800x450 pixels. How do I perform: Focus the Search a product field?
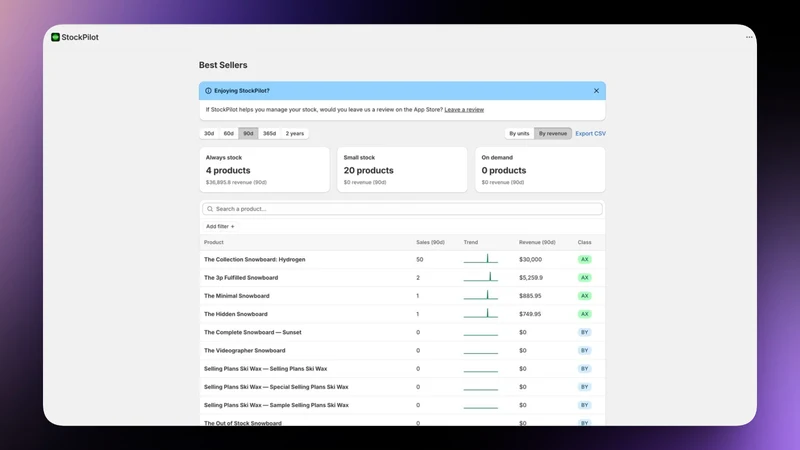click(x=402, y=209)
